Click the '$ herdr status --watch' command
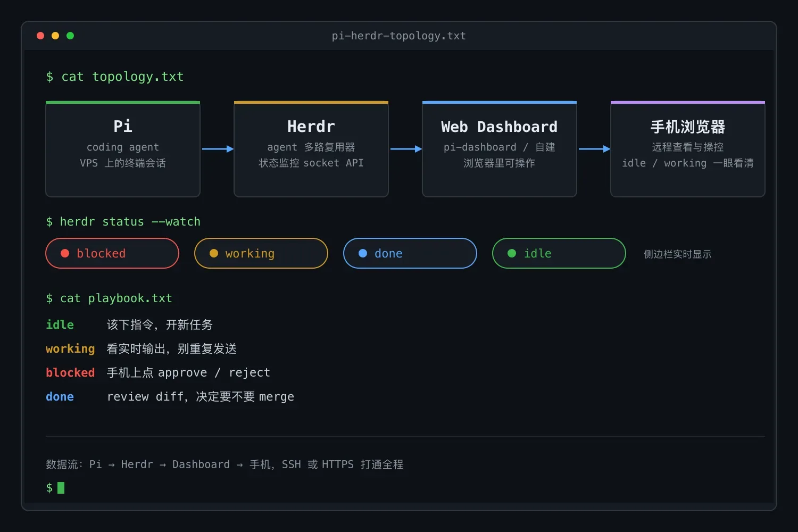 123,221
